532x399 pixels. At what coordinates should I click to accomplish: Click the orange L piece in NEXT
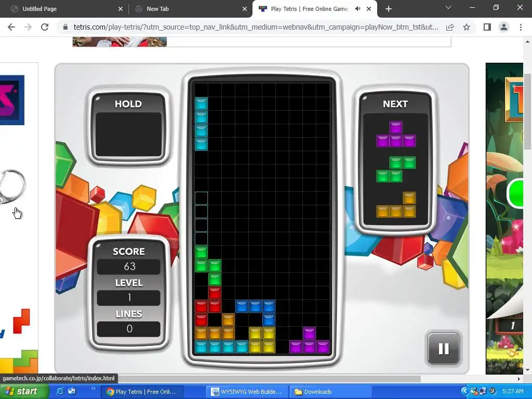click(x=396, y=205)
